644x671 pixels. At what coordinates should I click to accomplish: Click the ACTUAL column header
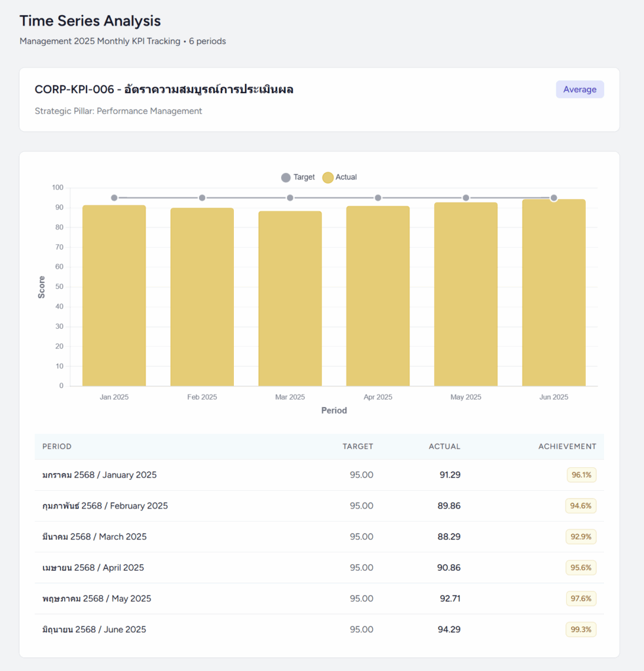(444, 446)
